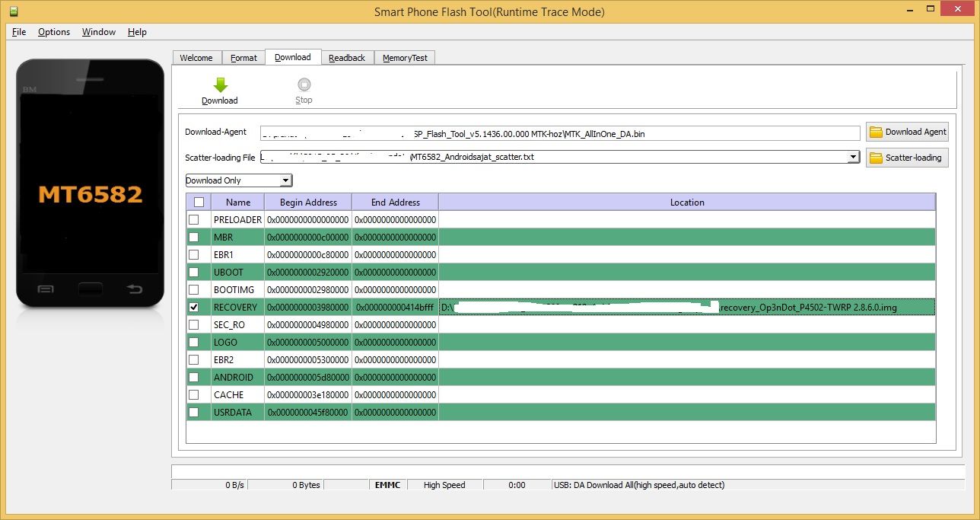Viewport: 980px width, 520px height.
Task: Click the Download Agent button
Action: 907,132
